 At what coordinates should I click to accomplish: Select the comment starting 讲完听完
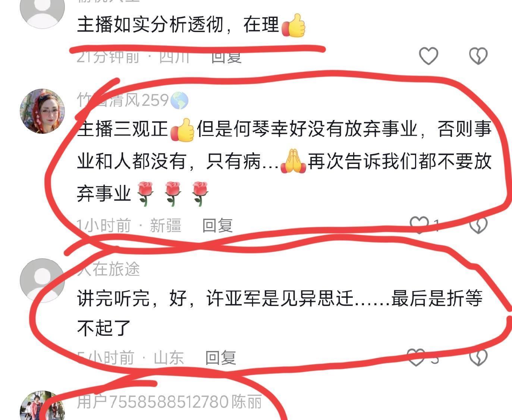pyautogui.click(x=280, y=313)
